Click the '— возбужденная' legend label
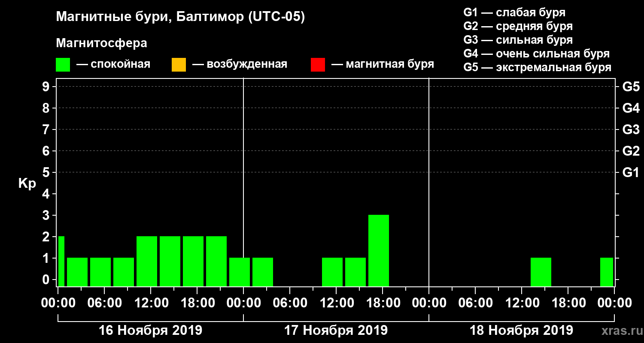This screenshot has height=343, width=644. tap(240, 65)
